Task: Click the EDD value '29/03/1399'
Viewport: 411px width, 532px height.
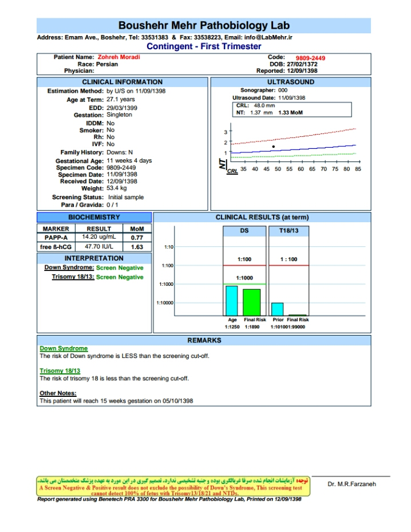Action: (122, 108)
